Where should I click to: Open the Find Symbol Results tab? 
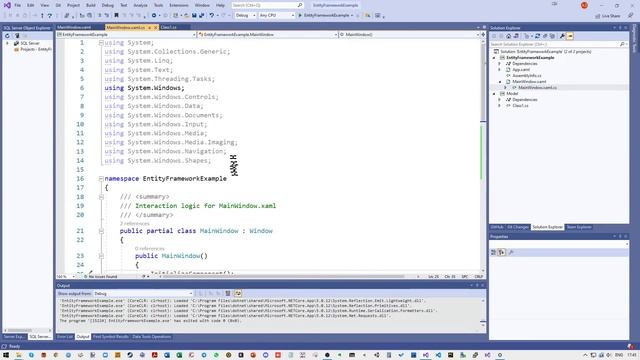click(111, 337)
